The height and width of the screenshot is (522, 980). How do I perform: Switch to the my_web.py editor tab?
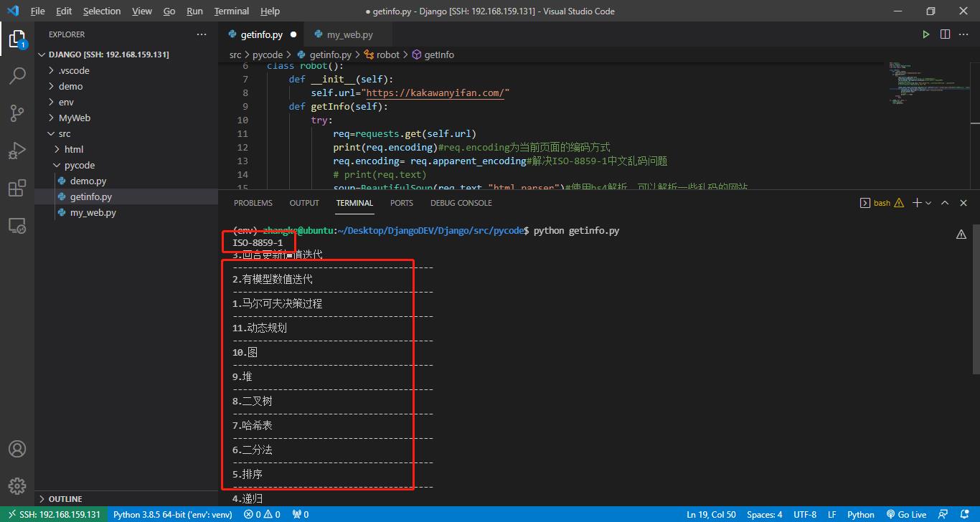point(349,34)
